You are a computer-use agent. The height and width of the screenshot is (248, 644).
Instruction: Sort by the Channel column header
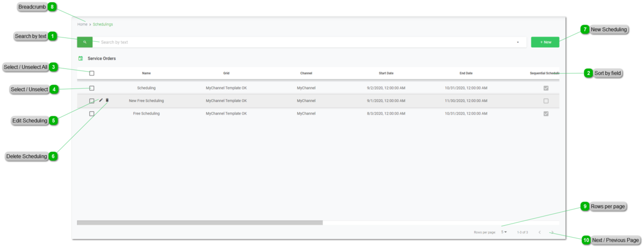(x=306, y=73)
